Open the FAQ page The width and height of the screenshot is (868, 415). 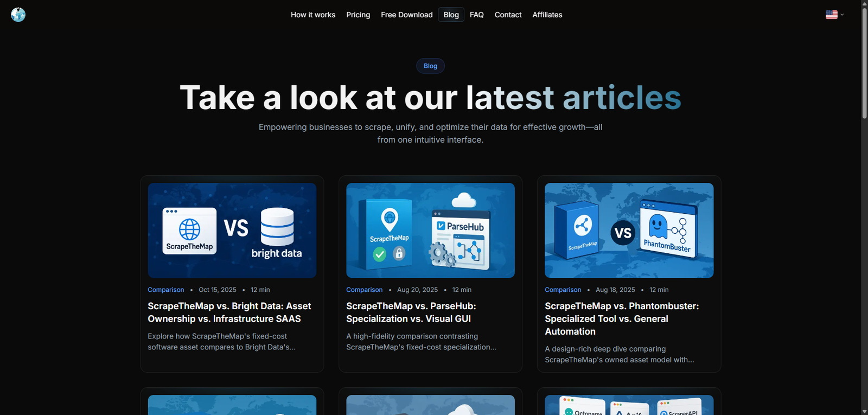tap(476, 15)
